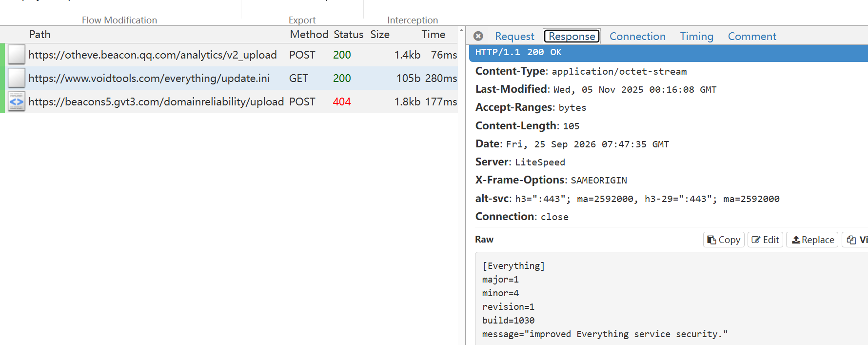Viewport: 868px width, 345px height.
Task: Click the 280ms time value
Action: tap(441, 78)
